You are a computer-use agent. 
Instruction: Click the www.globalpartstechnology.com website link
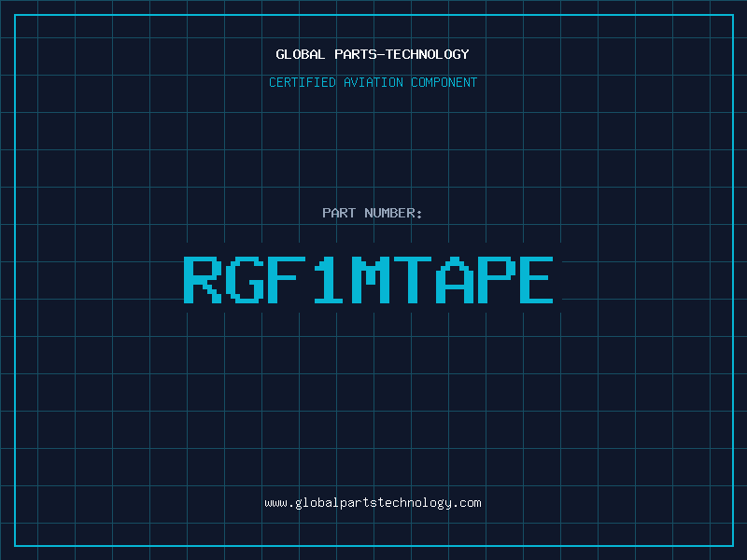tap(373, 502)
